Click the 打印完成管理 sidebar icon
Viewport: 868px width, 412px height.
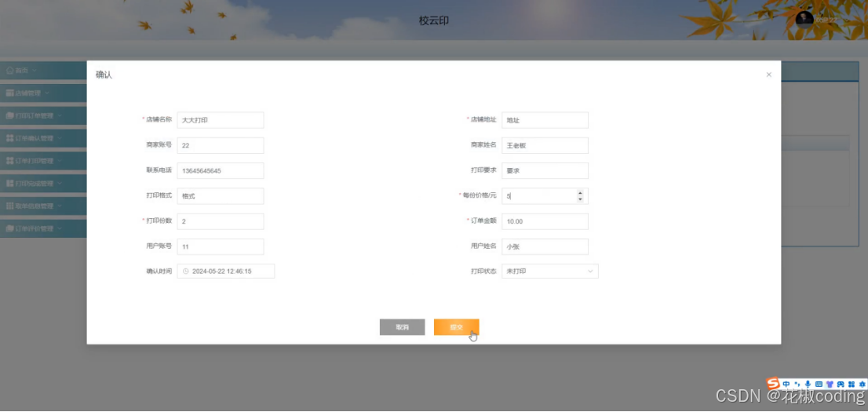coord(9,184)
